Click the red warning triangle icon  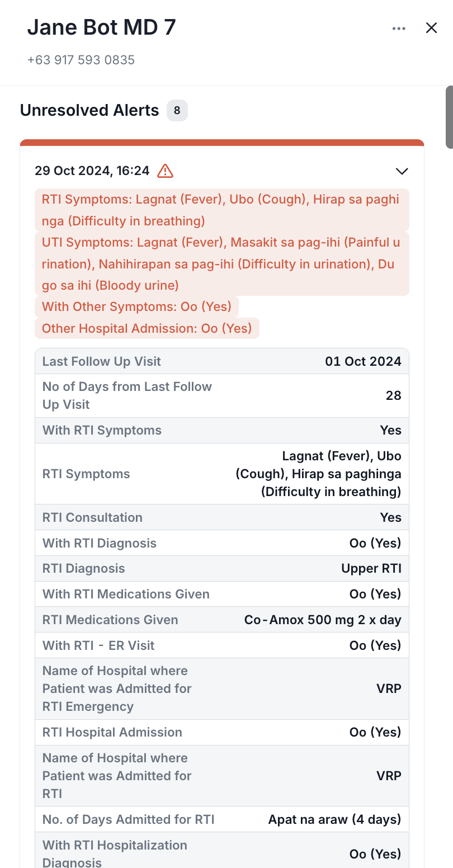coord(165,171)
